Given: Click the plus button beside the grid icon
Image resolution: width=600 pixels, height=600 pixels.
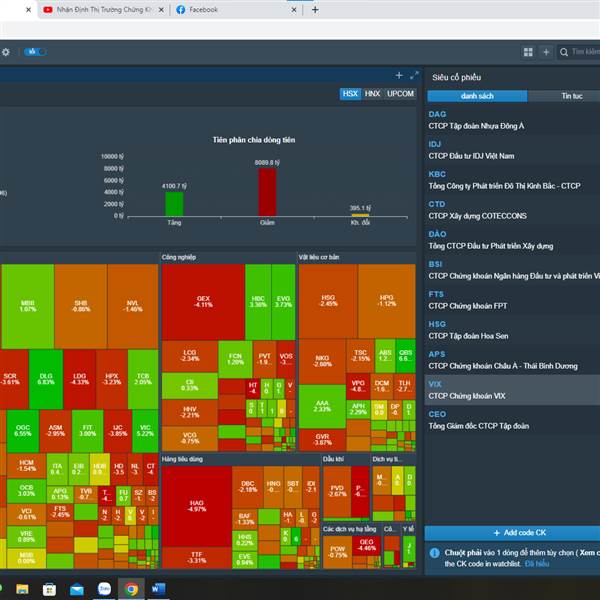Looking at the screenshot, I should [x=546, y=52].
